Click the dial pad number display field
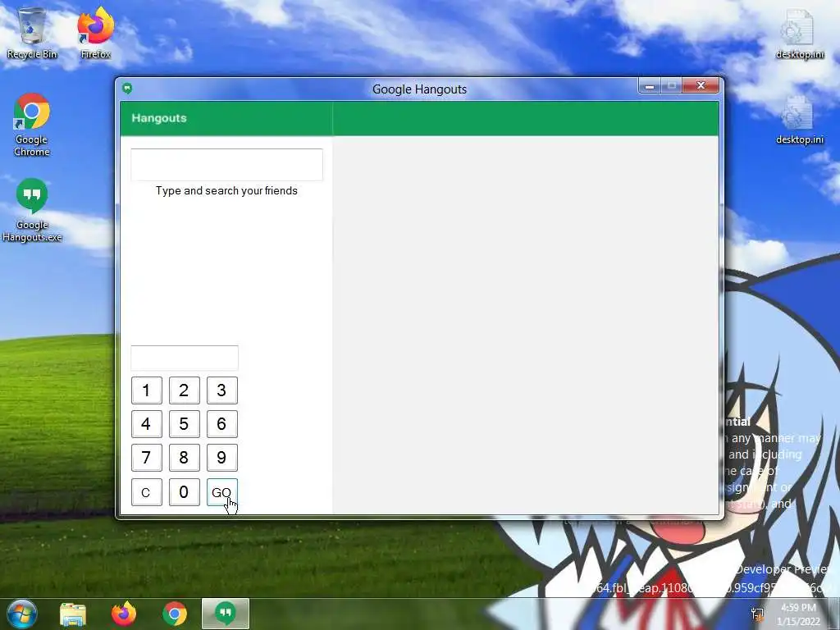The width and height of the screenshot is (840, 630). click(185, 358)
